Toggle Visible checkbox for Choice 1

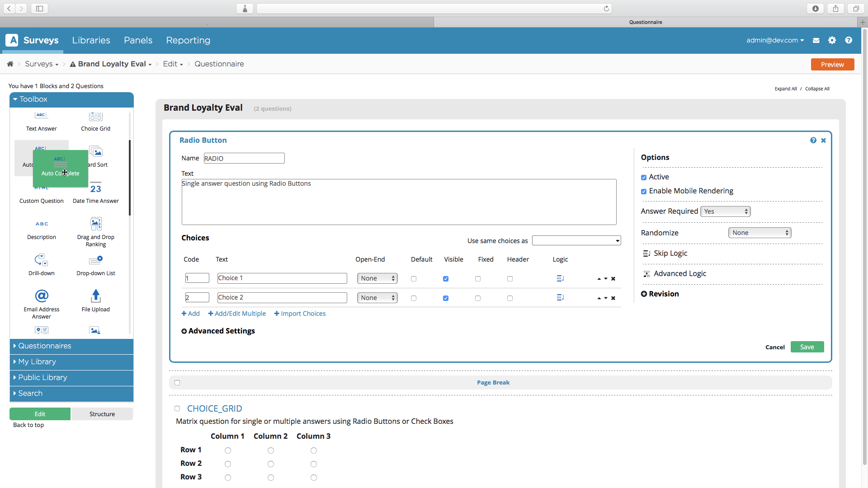click(446, 278)
